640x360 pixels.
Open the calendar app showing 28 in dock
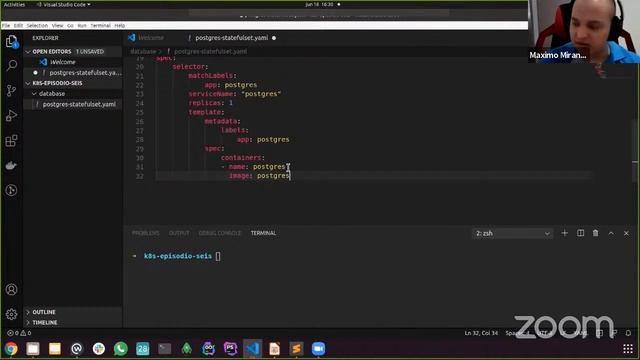tap(142, 349)
